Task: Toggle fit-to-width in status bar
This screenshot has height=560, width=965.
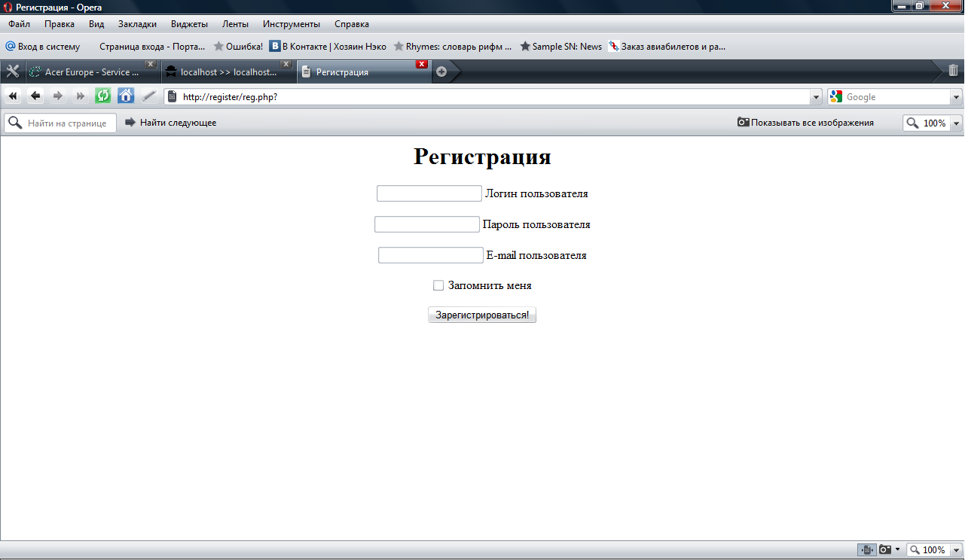Action: [867, 549]
